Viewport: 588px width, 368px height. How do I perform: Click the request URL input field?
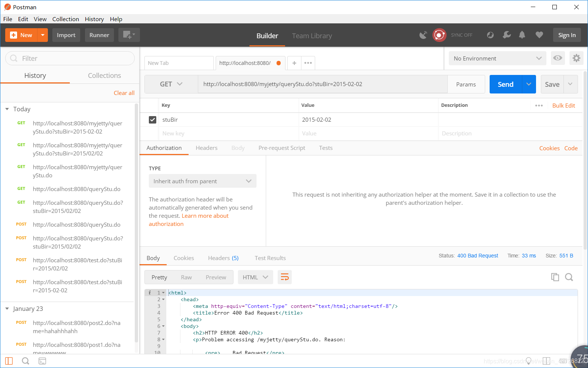pos(323,84)
